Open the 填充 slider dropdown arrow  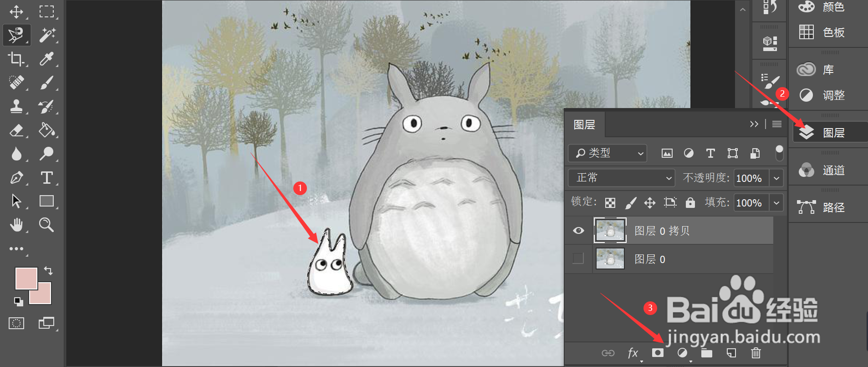tap(776, 202)
